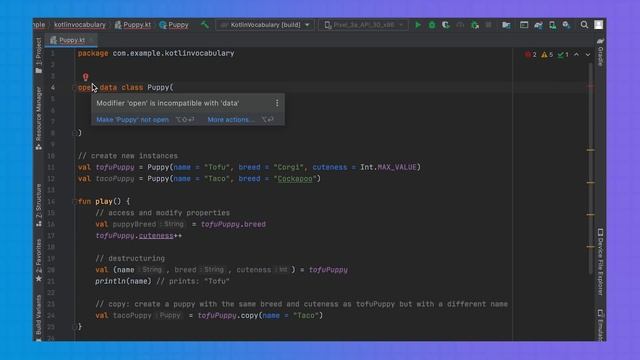Attach debugger to Android process icon
The height and width of the screenshot is (360, 640).
pyautogui.click(x=475, y=25)
